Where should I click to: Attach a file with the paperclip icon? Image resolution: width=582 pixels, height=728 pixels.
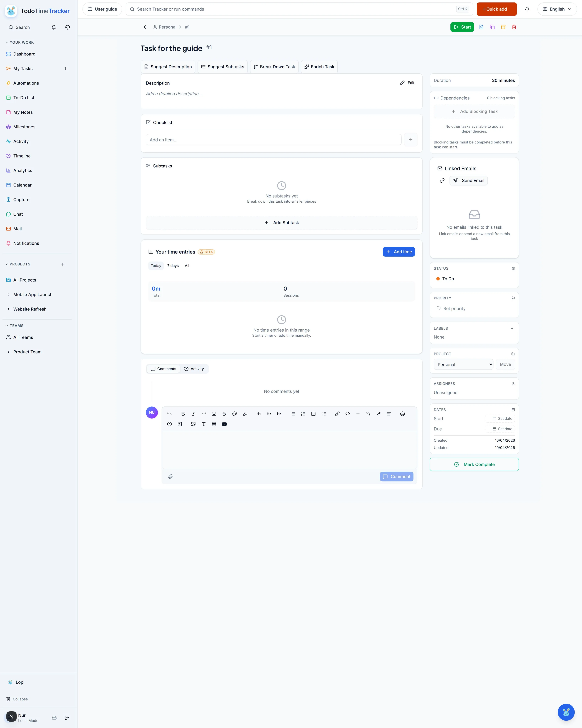[170, 476]
